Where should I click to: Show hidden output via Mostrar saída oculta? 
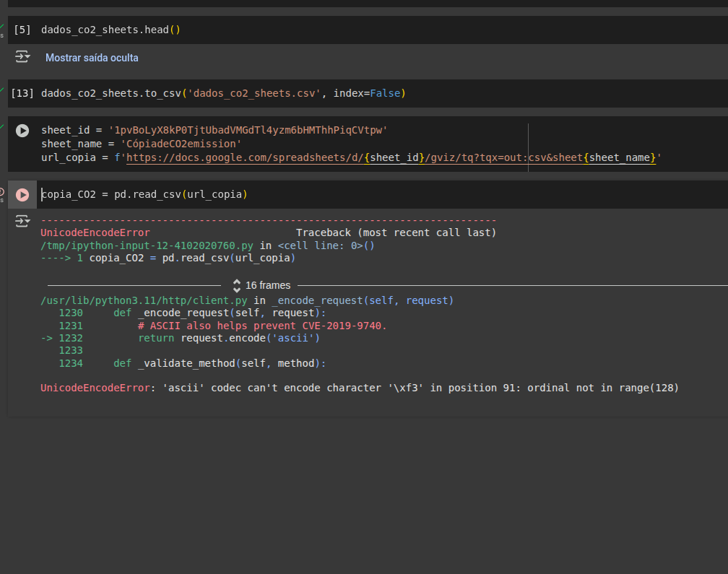(92, 58)
